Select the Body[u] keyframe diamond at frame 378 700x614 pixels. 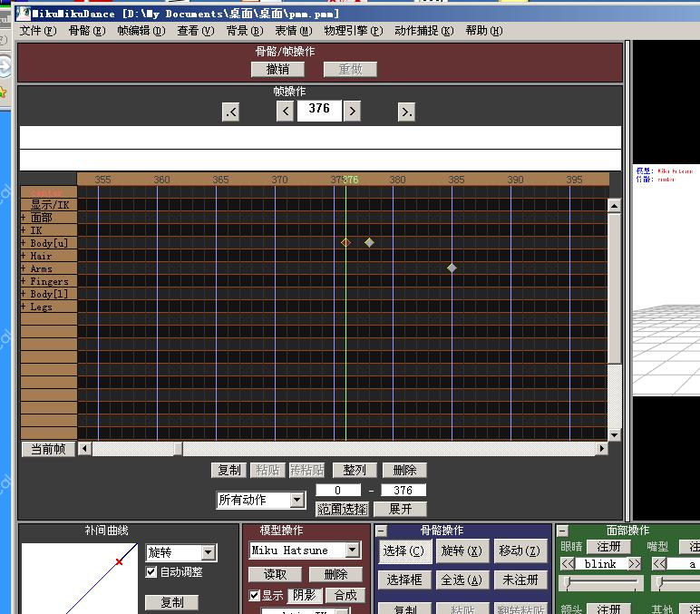click(369, 242)
